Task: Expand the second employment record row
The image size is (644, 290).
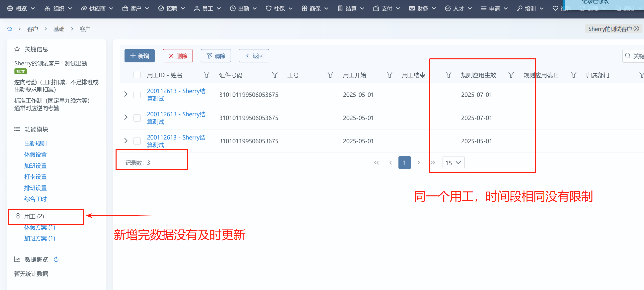Action: click(126, 118)
